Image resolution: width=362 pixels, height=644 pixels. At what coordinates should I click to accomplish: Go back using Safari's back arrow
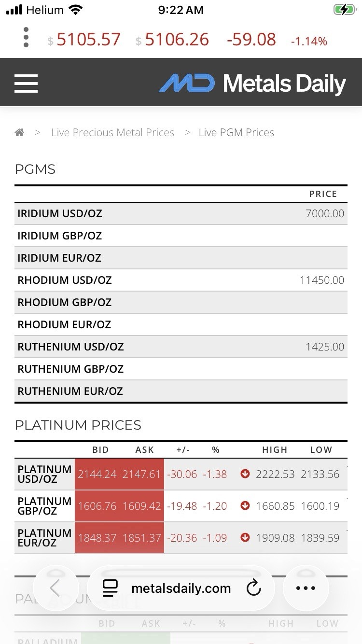pos(55,588)
